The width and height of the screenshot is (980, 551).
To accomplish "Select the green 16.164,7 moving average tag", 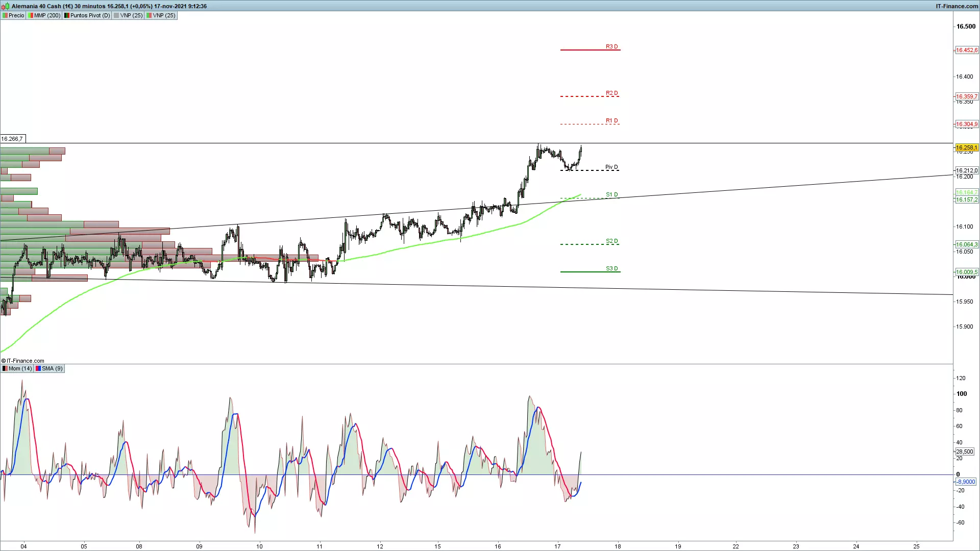I will tap(967, 192).
